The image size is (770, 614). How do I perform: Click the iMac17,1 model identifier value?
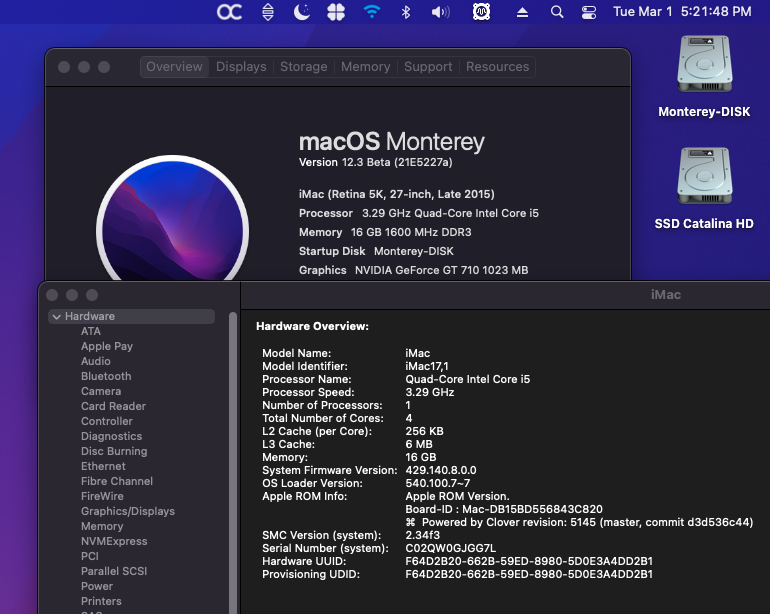(427, 366)
